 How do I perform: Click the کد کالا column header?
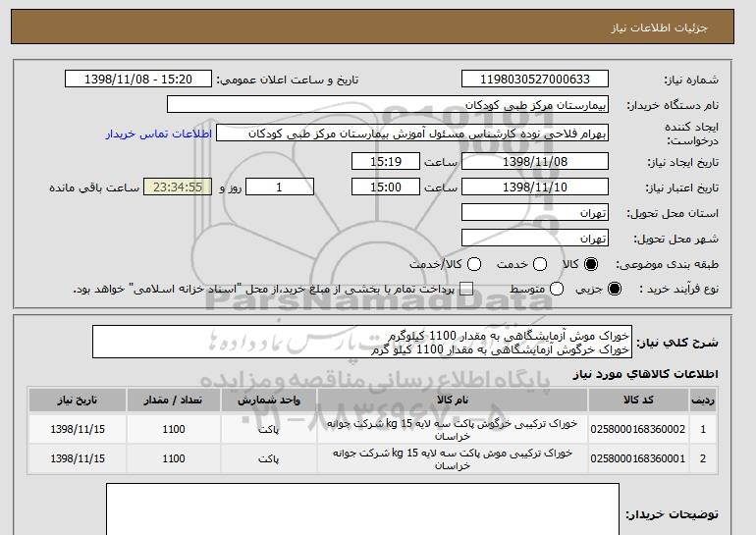pyautogui.click(x=638, y=401)
